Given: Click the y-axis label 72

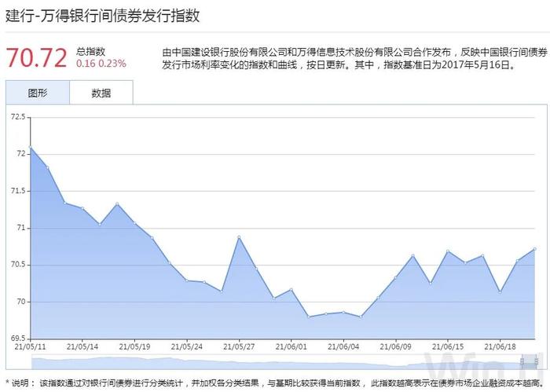Looking at the screenshot, I should click(x=21, y=153).
